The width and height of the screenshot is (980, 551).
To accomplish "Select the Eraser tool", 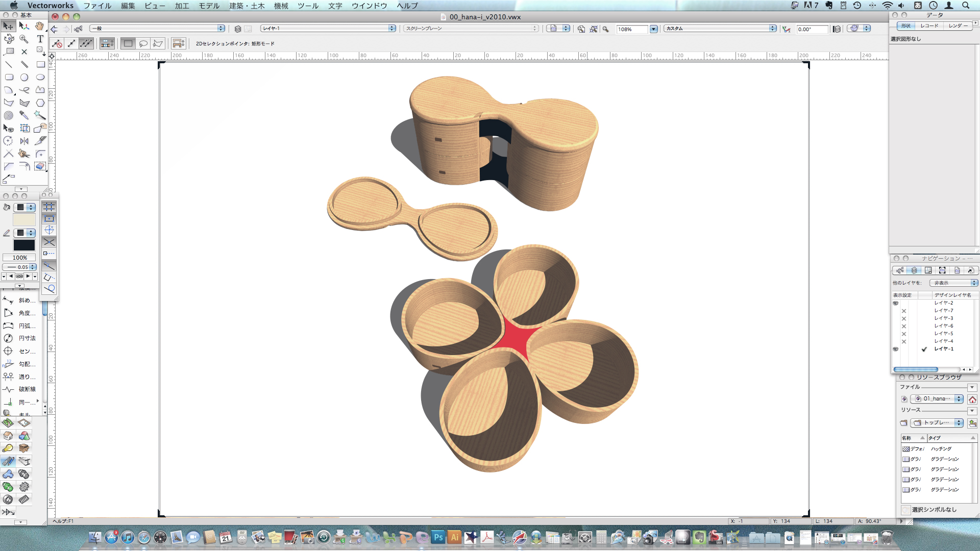I will tap(40, 166).
